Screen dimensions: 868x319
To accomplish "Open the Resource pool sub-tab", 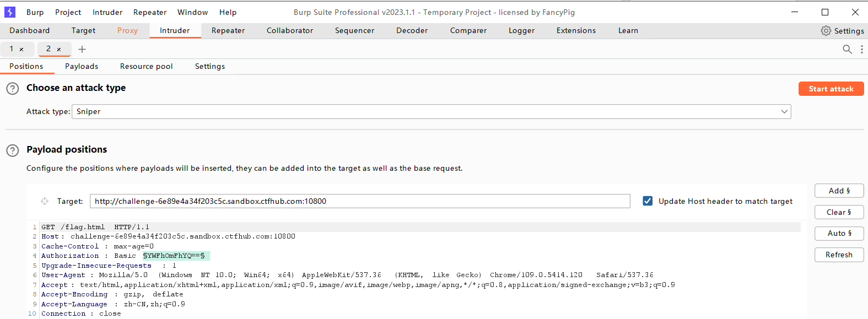I will pos(147,67).
